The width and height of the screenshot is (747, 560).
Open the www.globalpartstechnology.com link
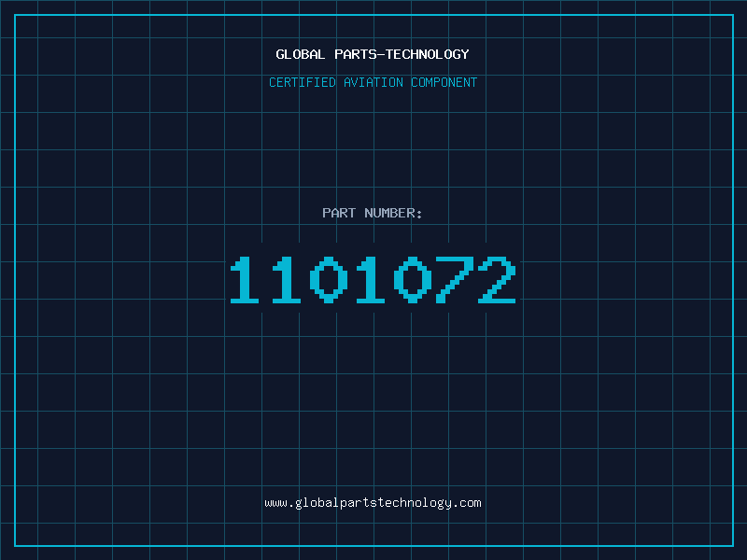click(x=373, y=503)
